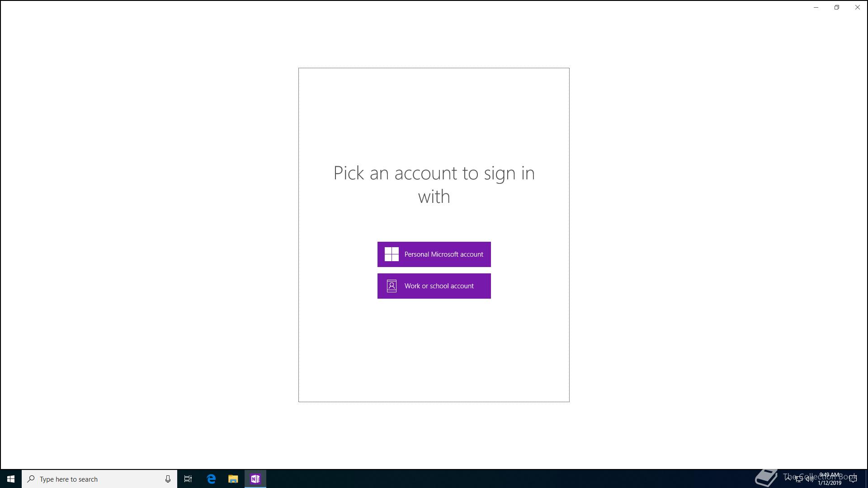Open the volume control tray icon
The height and width of the screenshot is (488, 868).
click(810, 479)
